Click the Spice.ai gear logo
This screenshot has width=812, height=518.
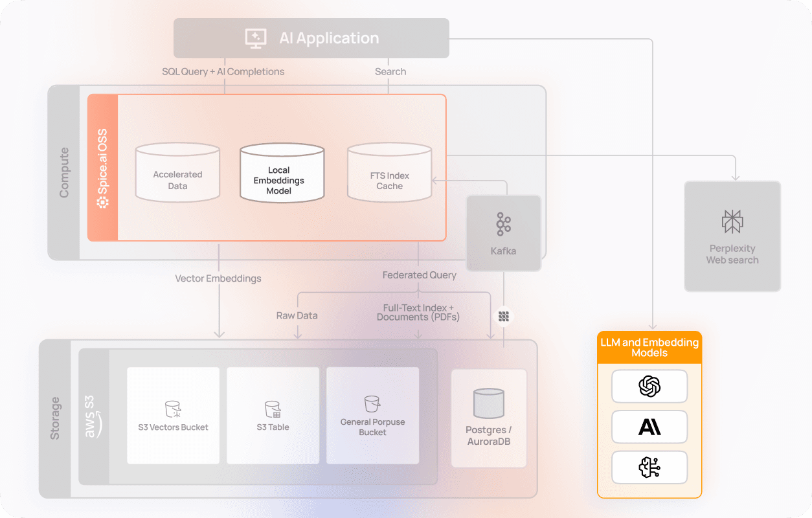(x=102, y=203)
